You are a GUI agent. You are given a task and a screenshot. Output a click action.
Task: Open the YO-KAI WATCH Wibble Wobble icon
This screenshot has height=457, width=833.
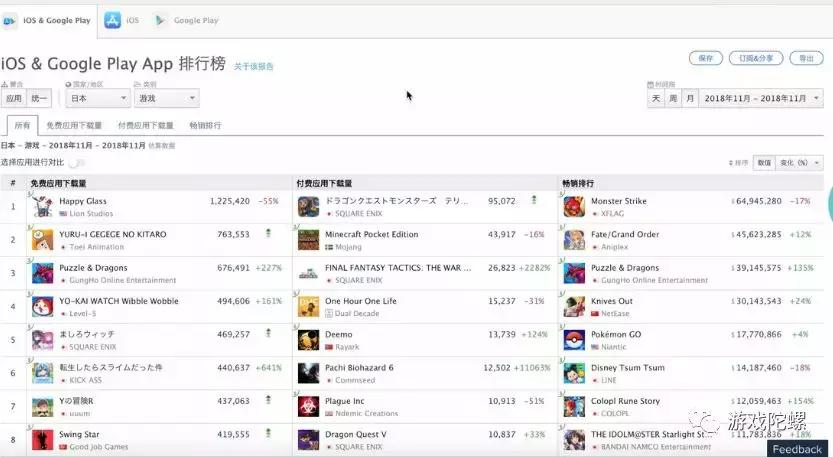(42, 307)
